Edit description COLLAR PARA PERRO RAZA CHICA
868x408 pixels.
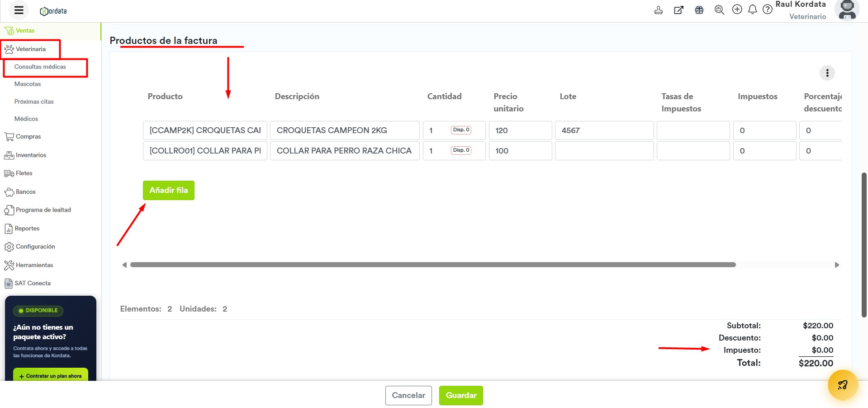coord(345,151)
